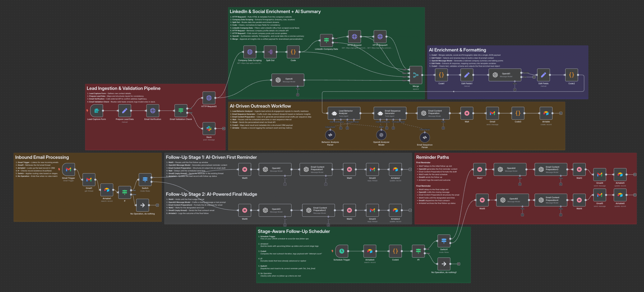Image resolution: width=644 pixels, height=292 pixels.
Task: Select the Gmail Trigger node
Action: pos(68,170)
